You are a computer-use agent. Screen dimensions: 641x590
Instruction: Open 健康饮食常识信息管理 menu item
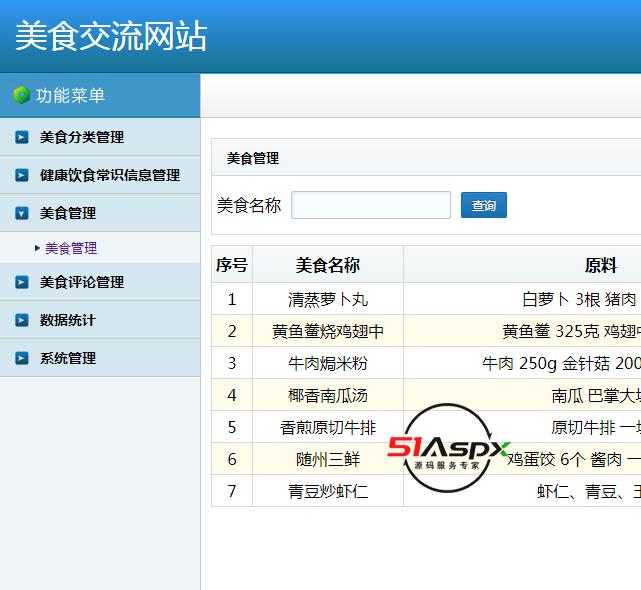pos(110,175)
